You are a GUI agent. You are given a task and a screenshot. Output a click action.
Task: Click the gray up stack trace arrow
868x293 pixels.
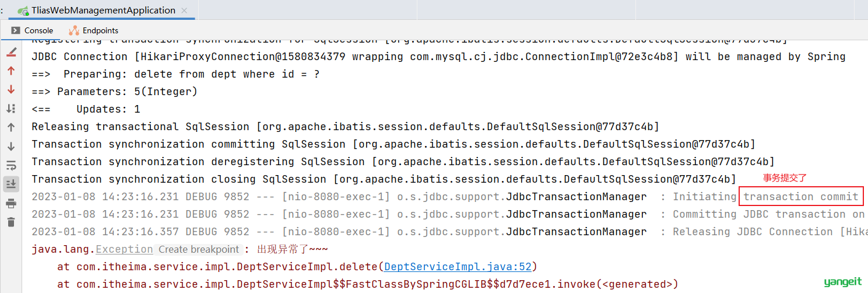11,127
